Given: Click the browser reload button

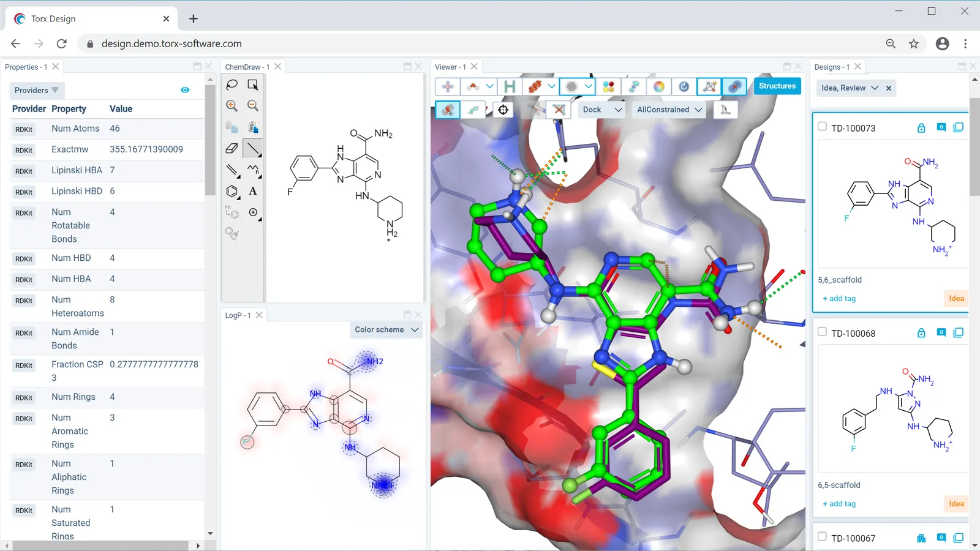Looking at the screenshot, I should click(x=62, y=44).
